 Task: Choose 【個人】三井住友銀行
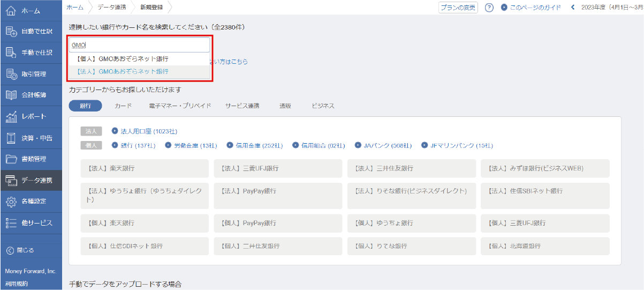click(278, 246)
